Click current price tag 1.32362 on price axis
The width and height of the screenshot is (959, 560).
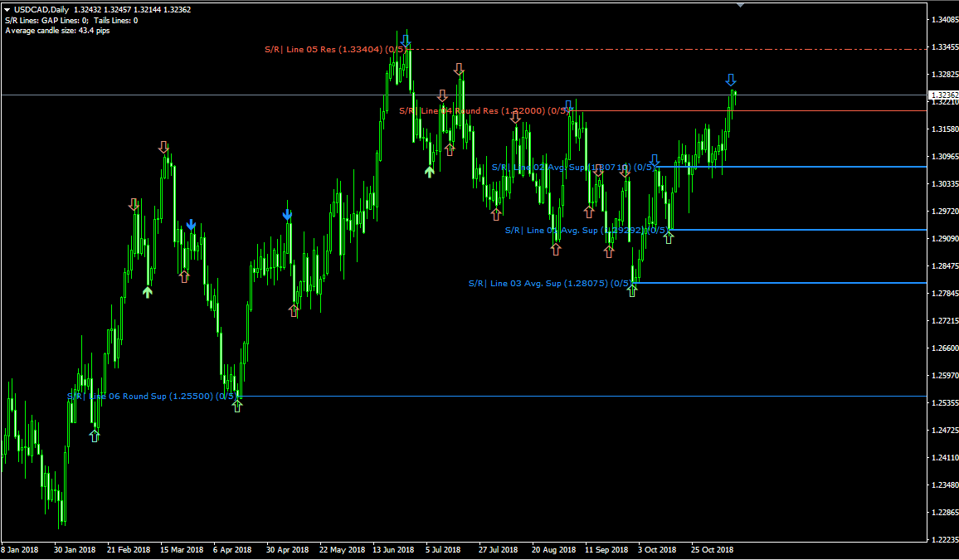944,95
